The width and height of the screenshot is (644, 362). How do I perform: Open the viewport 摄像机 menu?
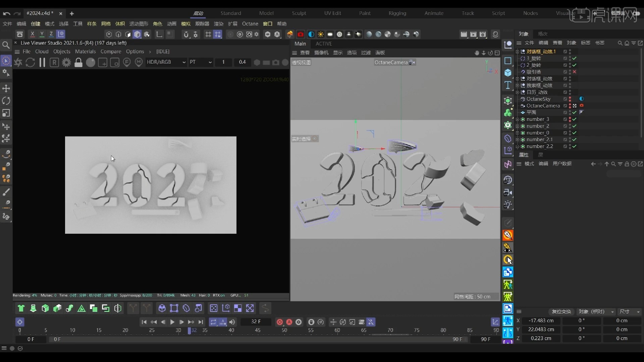pyautogui.click(x=321, y=53)
